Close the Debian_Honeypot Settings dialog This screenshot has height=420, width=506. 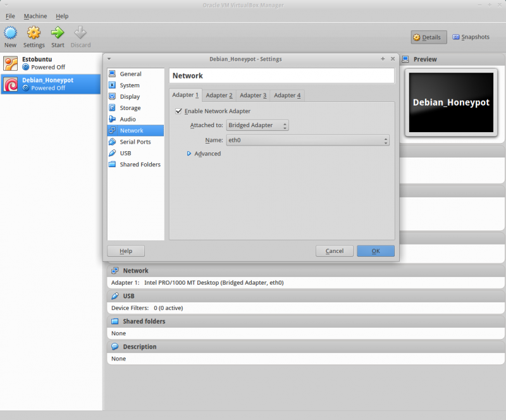(x=393, y=59)
